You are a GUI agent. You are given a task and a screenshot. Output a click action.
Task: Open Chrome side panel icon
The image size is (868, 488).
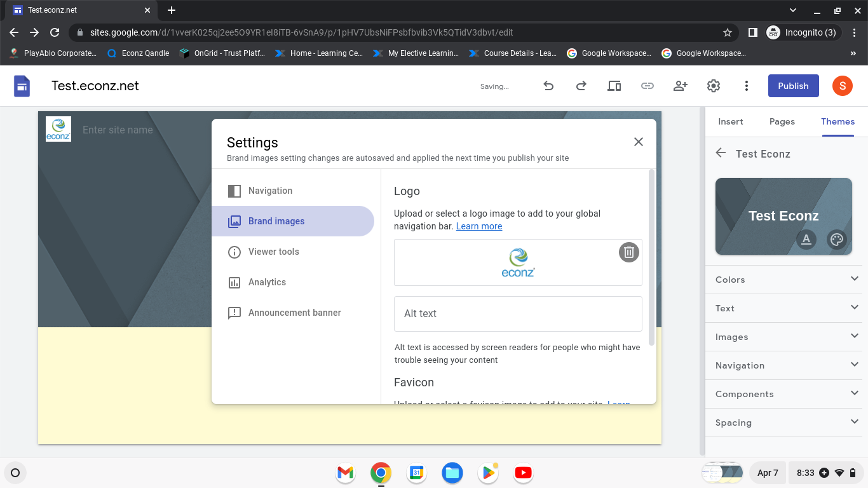tap(752, 32)
